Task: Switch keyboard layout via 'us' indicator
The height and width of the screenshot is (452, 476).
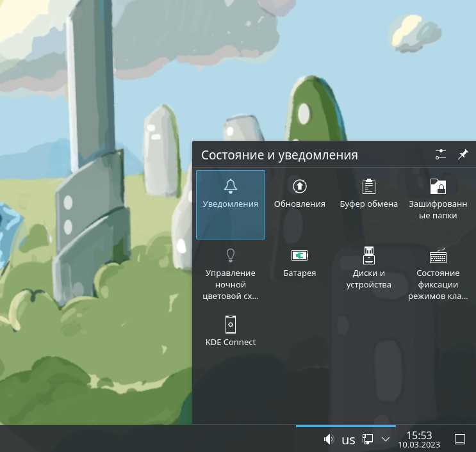Action: (349, 440)
